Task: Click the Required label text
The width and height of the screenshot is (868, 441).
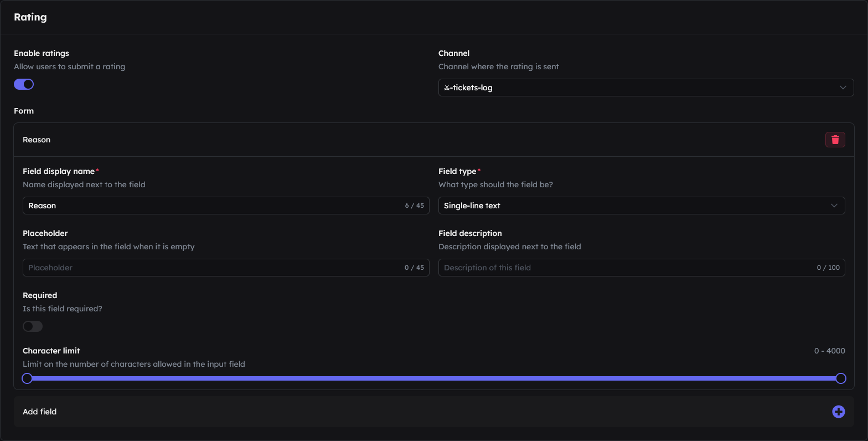Action: [x=40, y=295]
